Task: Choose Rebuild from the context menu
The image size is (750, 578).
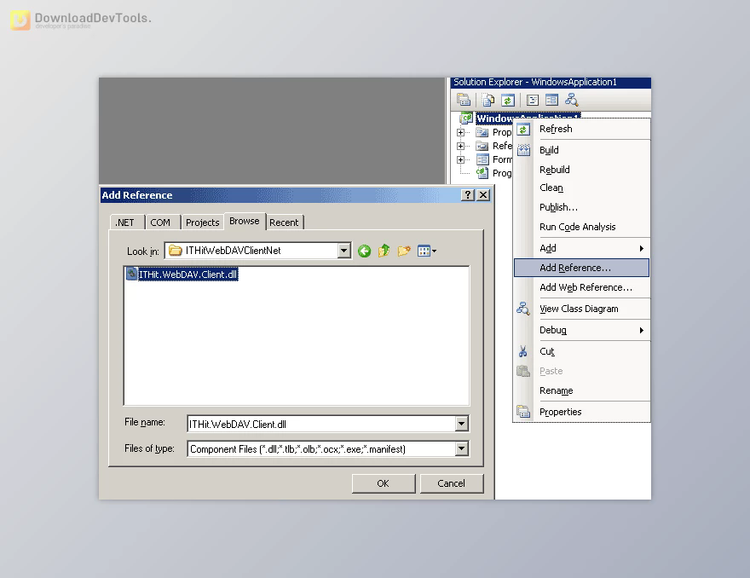Action: [x=582, y=169]
